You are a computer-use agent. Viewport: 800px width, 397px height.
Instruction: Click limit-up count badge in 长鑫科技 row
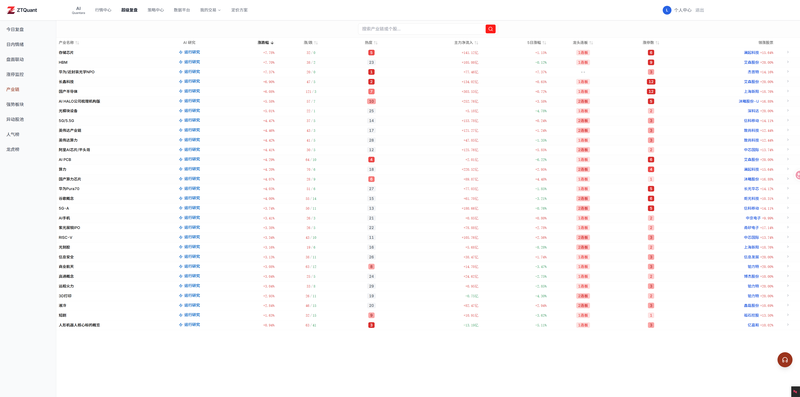click(x=651, y=82)
